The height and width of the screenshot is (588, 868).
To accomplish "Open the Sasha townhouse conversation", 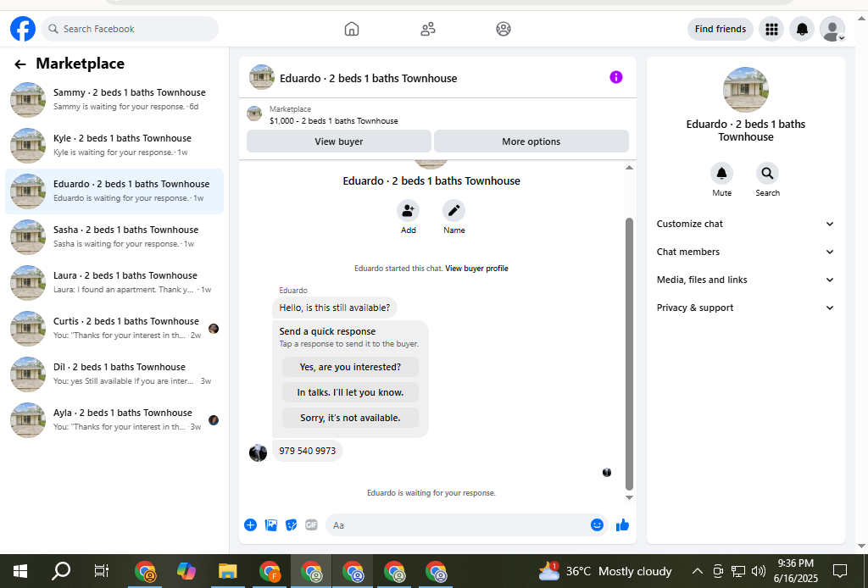I will point(114,236).
